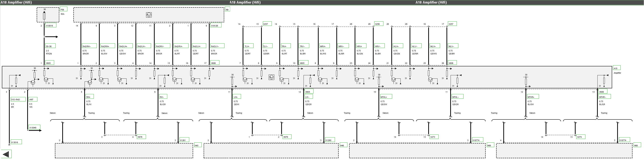Open the A18 amplifier component label
Image resolution: width=644 pixels, height=164 pixels.
(x=617, y=68)
